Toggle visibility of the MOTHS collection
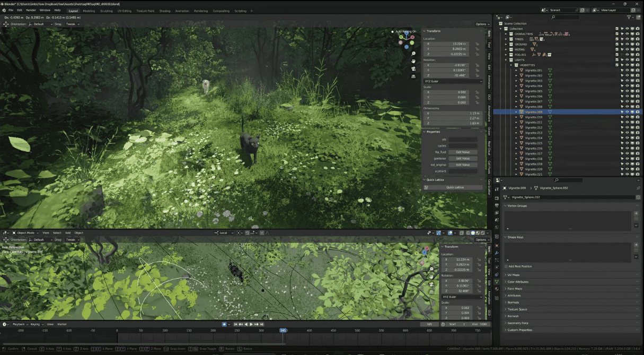 627,49
